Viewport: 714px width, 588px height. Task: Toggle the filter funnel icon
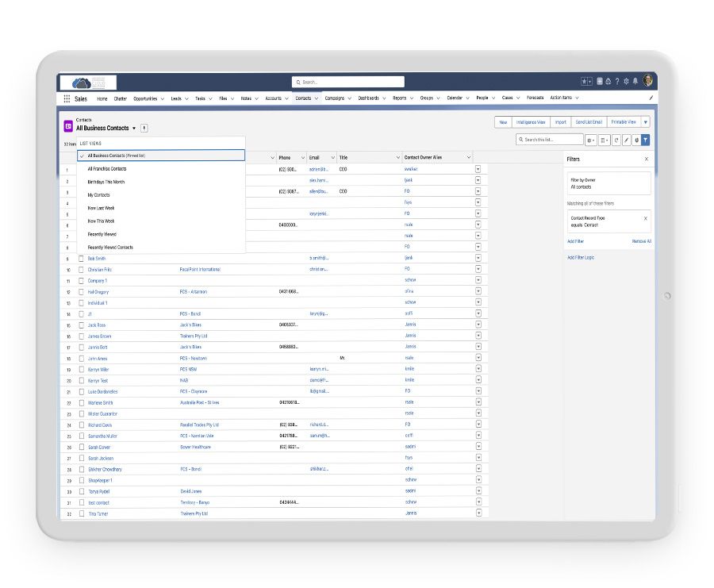pos(645,140)
